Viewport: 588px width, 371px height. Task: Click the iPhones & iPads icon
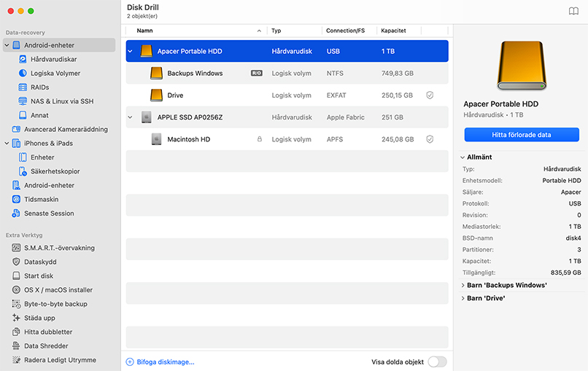pos(16,143)
